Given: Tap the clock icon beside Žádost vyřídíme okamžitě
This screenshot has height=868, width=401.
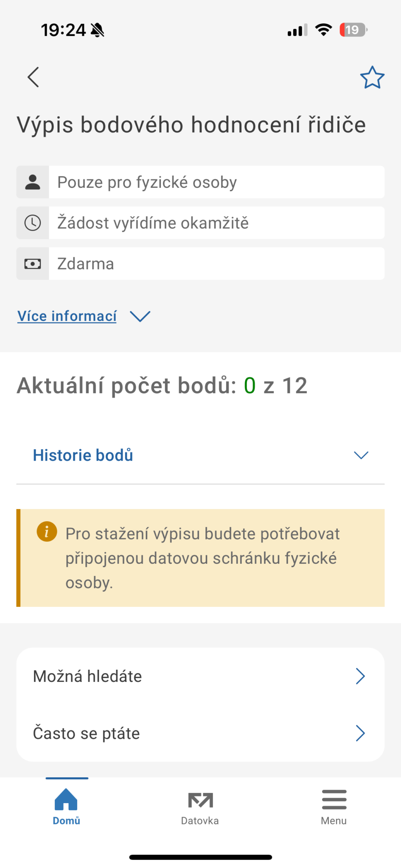Looking at the screenshot, I should (x=33, y=223).
